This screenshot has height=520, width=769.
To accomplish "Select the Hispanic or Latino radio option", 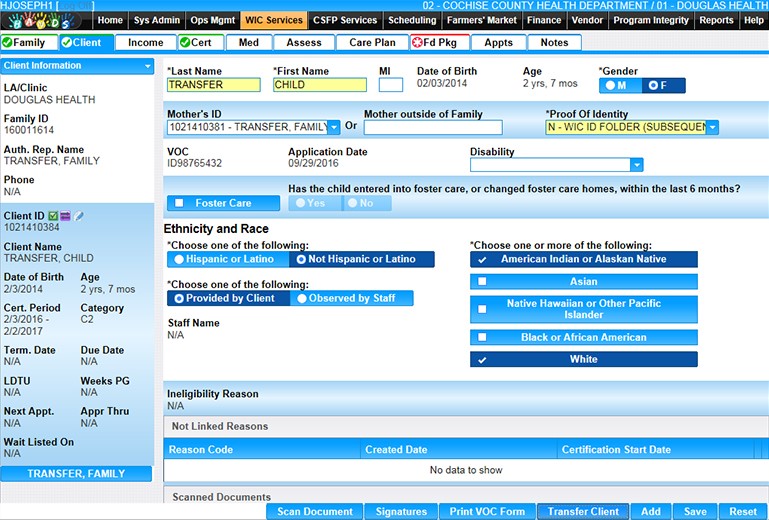I will (180, 260).
